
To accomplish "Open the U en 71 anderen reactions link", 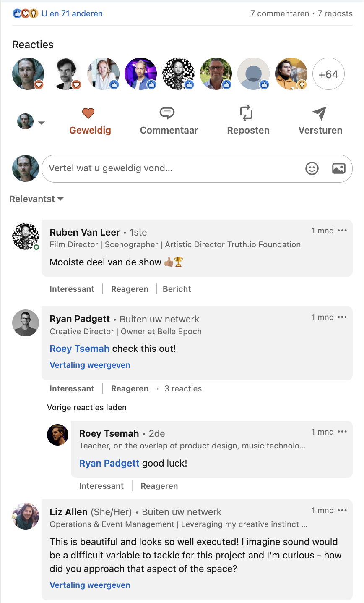I will point(72,13).
